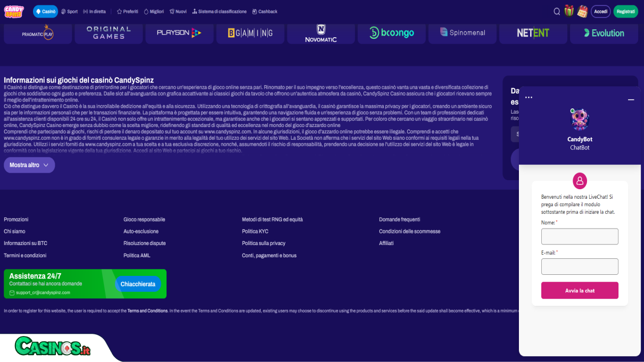Open Informazioni su BTC link

[26, 243]
